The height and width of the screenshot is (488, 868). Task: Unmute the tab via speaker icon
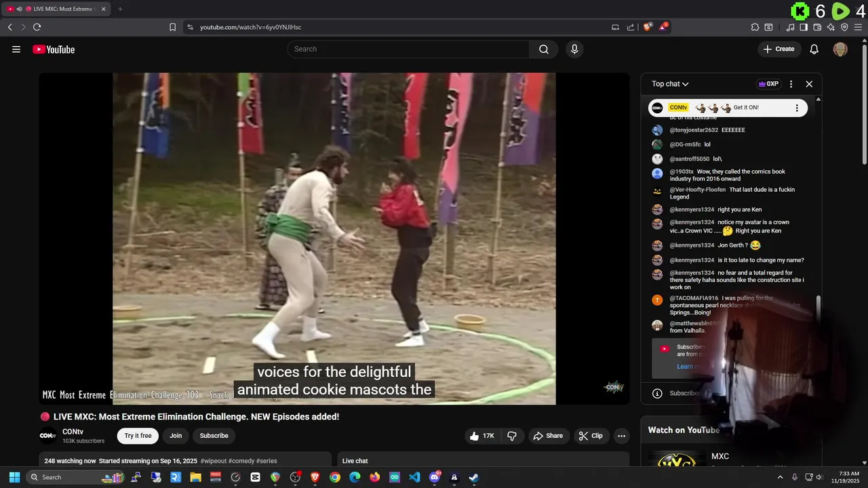(x=19, y=9)
